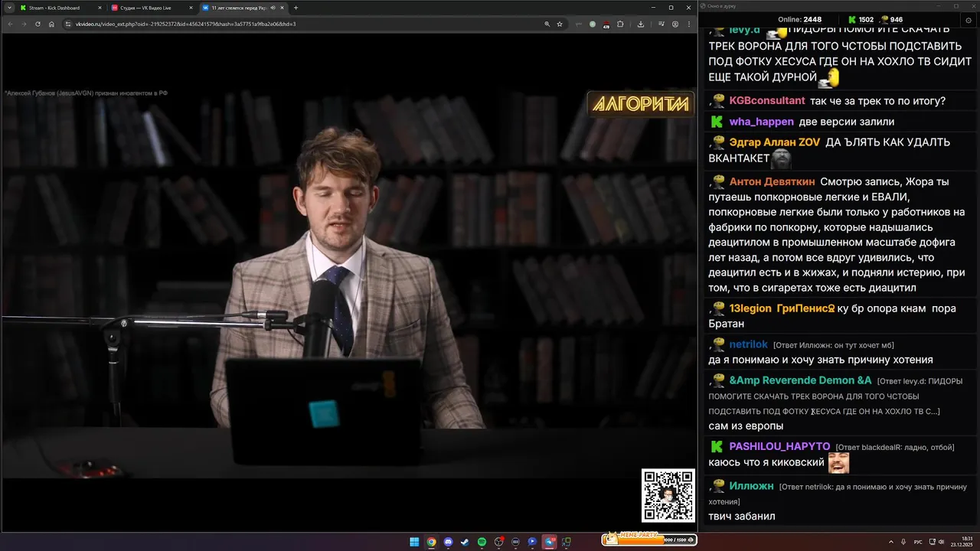Click the reply reference to blackdealR
This screenshot has height=551, width=980.
tap(895, 447)
